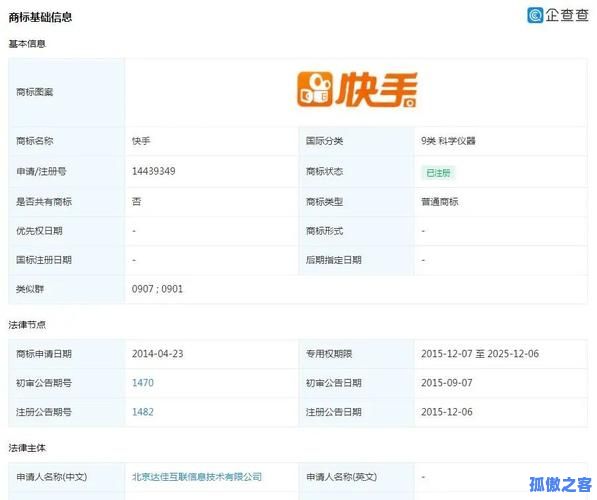Select the registration number 14439349
The width and height of the screenshot is (597, 500).
pyautogui.click(x=153, y=171)
